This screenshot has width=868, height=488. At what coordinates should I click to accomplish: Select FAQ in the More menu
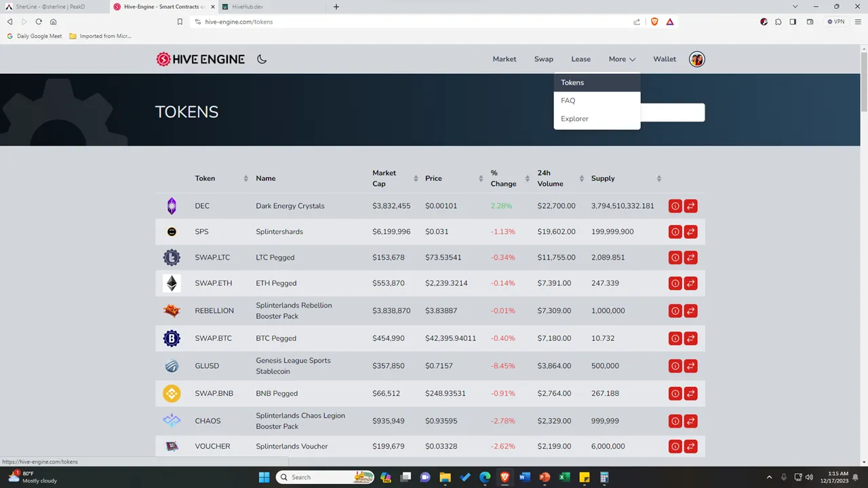pos(597,100)
